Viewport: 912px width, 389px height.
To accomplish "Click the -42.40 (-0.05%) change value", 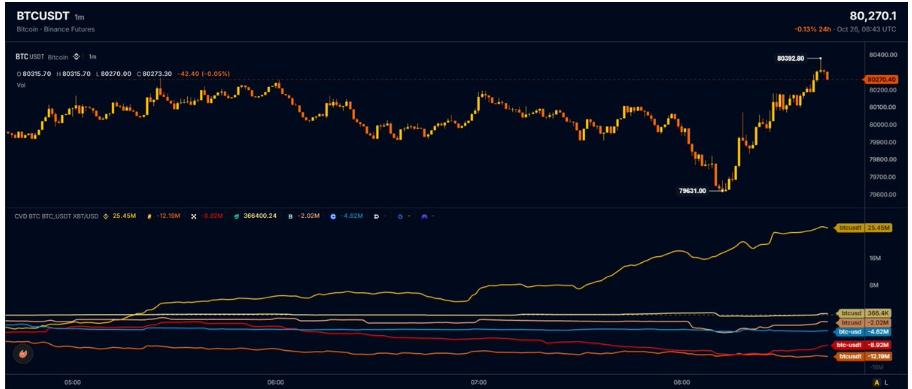I will 204,74.
